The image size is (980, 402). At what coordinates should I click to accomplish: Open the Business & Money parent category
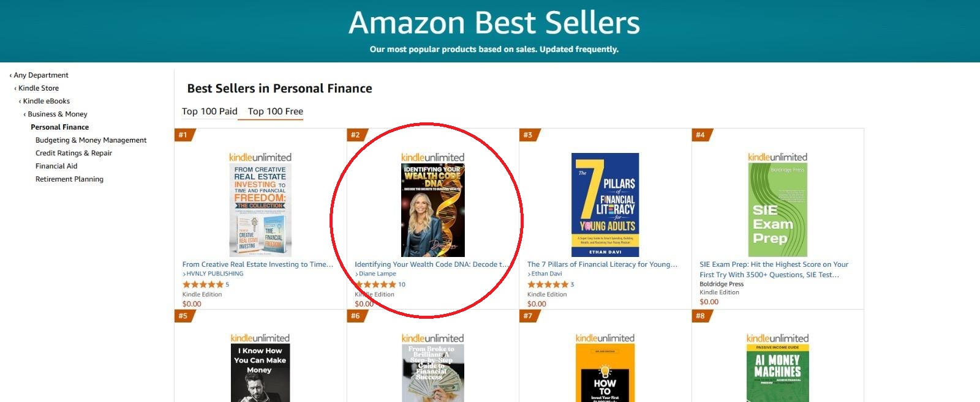tap(57, 114)
